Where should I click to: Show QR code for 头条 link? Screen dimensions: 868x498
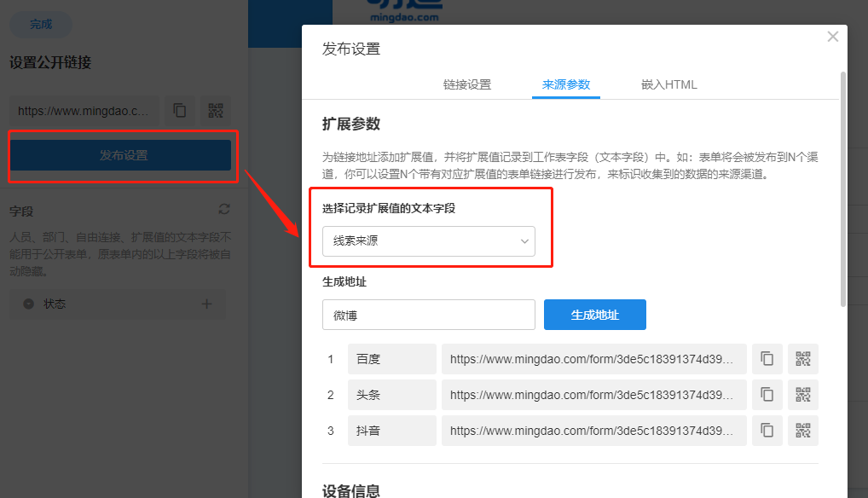point(803,395)
